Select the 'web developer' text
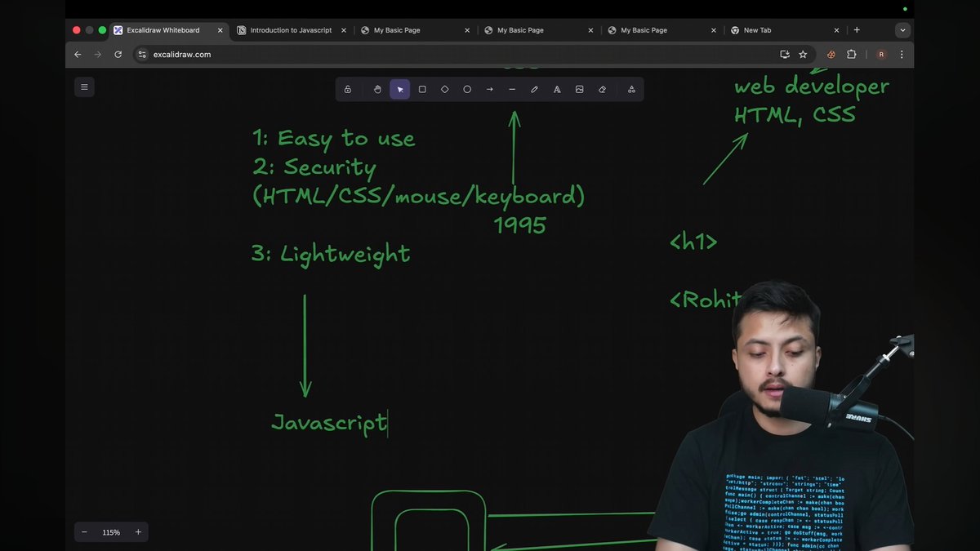Image resolution: width=980 pixels, height=551 pixels. [812, 87]
